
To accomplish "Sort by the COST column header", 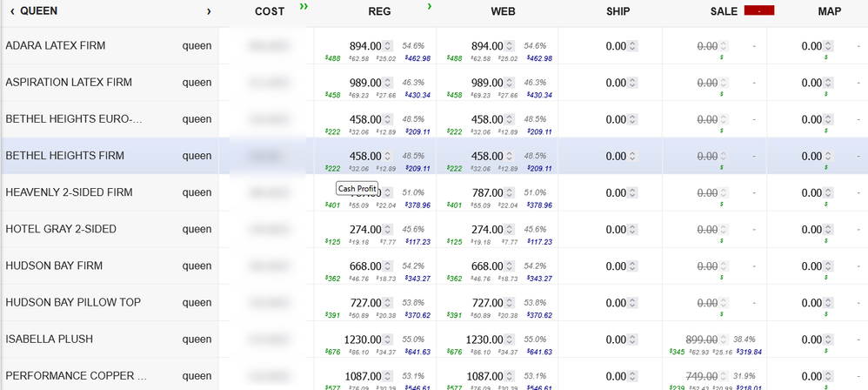I will 270,11.
